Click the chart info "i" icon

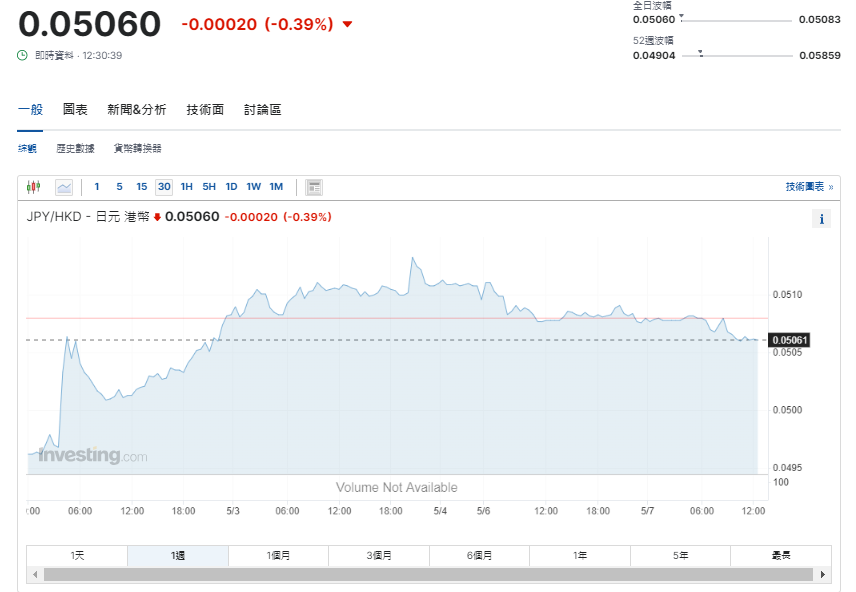(823, 219)
